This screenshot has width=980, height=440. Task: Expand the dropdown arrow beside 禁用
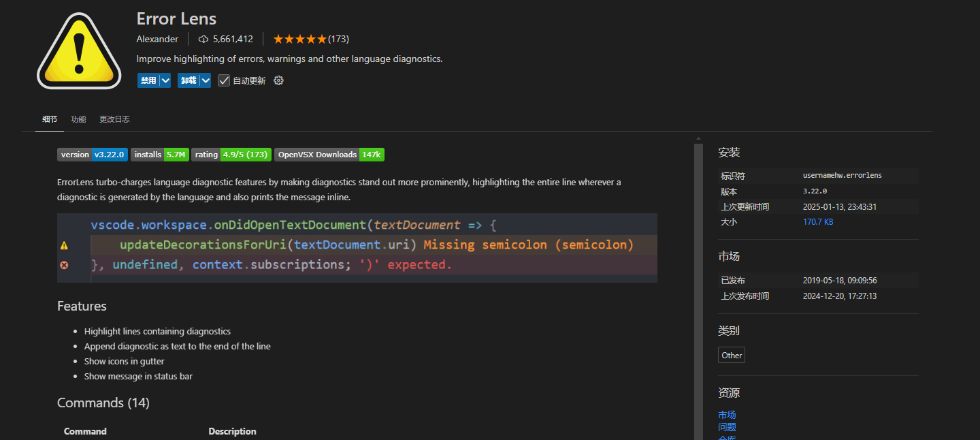coord(165,80)
